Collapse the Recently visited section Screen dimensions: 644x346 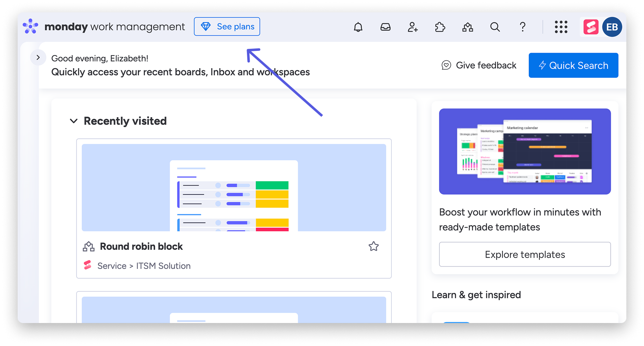pyautogui.click(x=74, y=121)
